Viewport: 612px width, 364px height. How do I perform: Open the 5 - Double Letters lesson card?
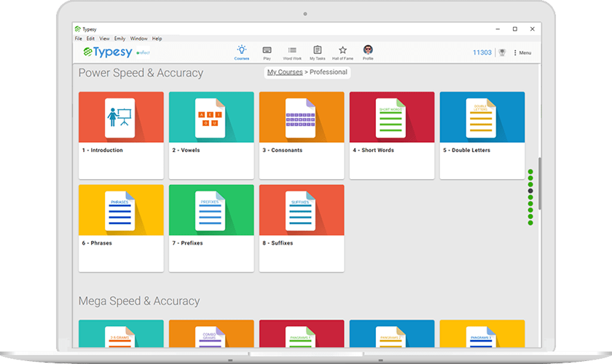pos(482,135)
